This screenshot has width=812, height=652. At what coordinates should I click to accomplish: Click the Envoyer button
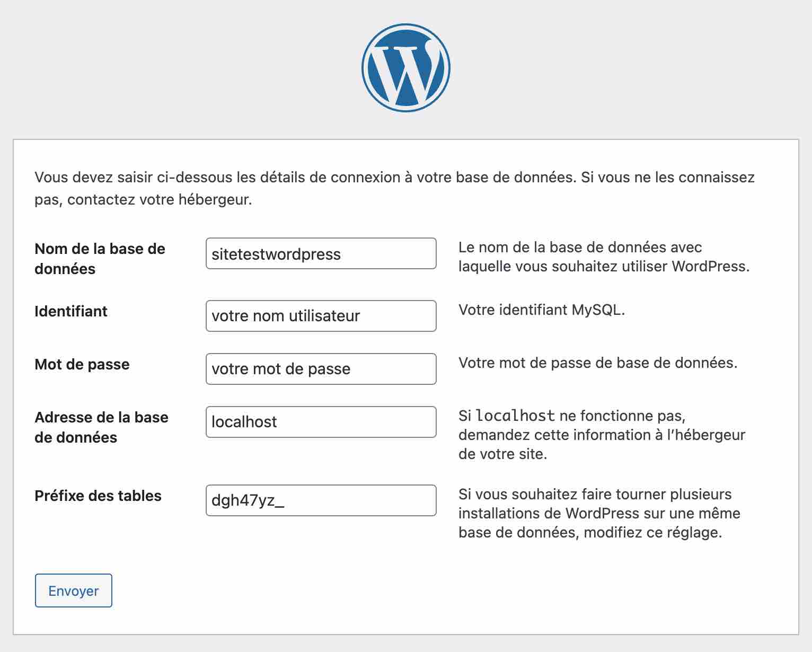point(73,590)
